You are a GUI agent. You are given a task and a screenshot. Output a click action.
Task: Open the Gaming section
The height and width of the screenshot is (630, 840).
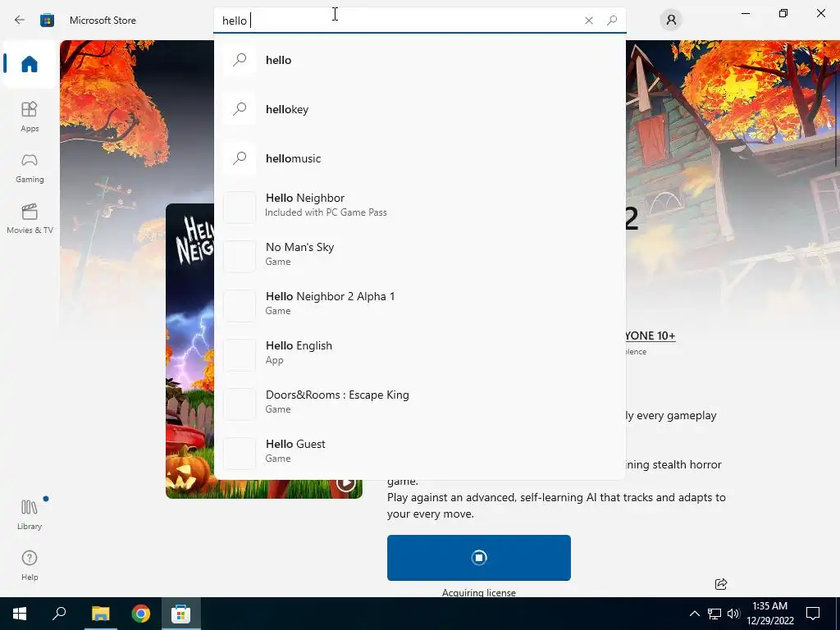[30, 167]
